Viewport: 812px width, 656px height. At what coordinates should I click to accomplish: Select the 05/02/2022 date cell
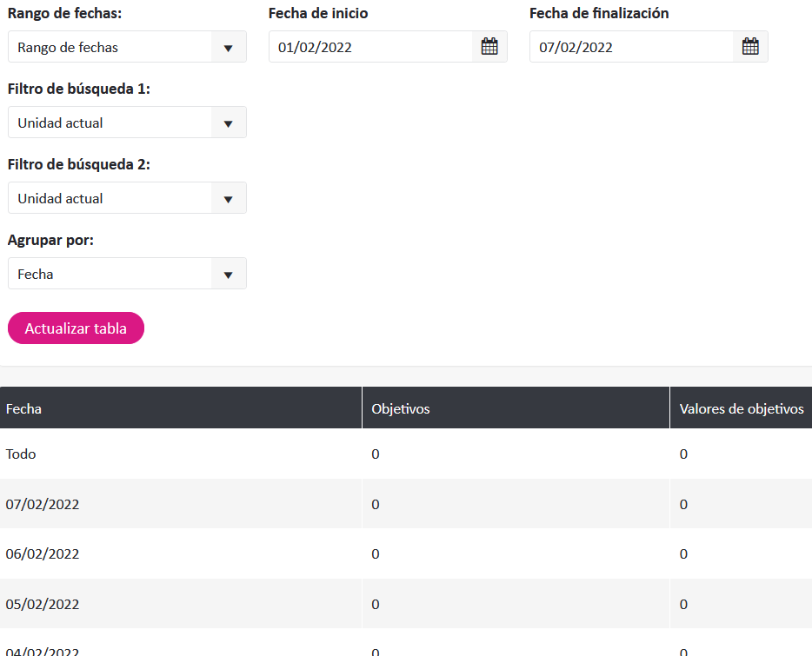43,604
